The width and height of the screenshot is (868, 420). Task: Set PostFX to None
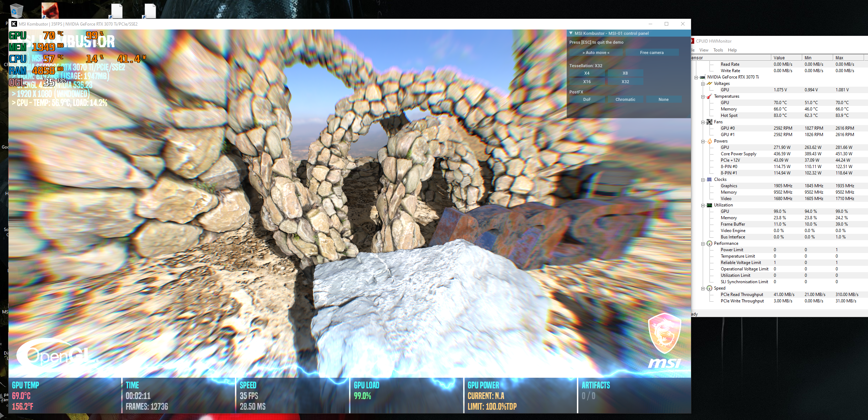(x=664, y=99)
